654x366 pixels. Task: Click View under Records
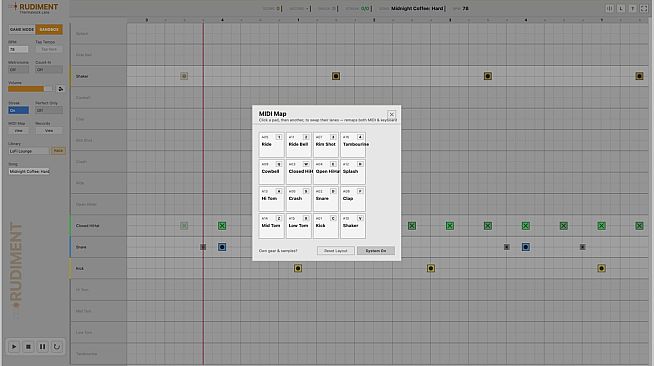tap(49, 131)
